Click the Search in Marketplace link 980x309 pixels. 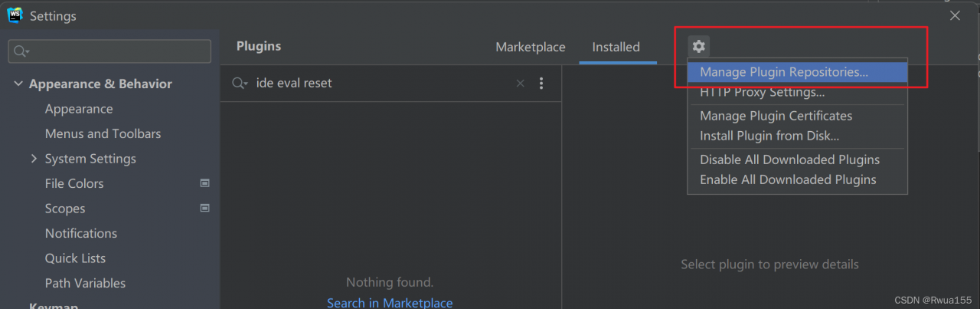[390, 302]
